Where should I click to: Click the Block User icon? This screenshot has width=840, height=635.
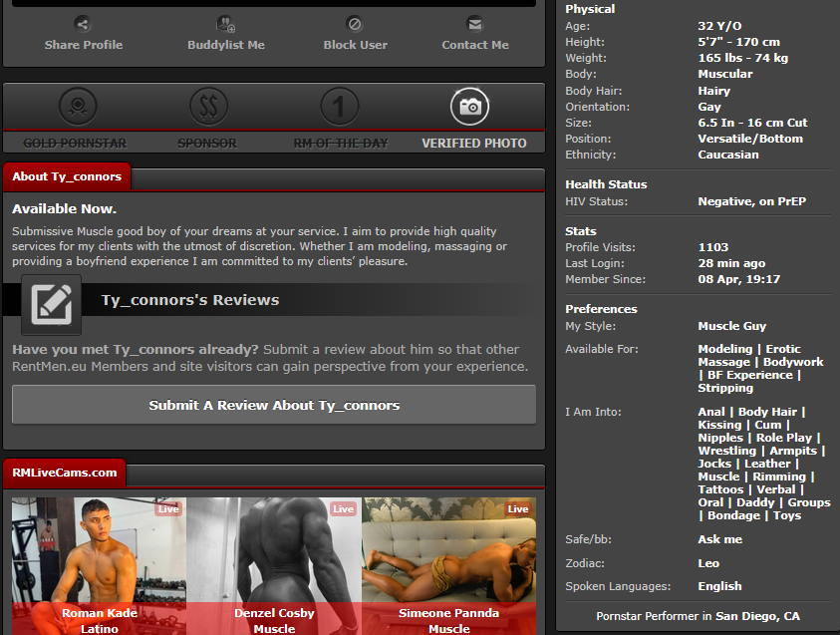[355, 24]
